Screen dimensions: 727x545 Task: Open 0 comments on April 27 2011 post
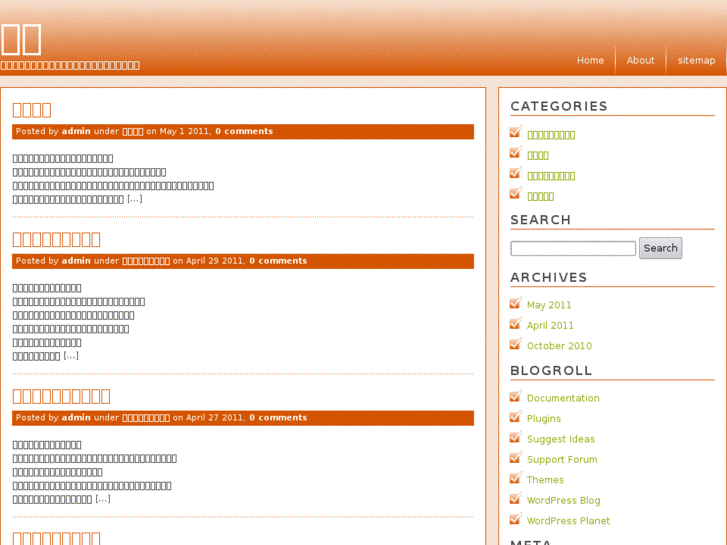278,417
